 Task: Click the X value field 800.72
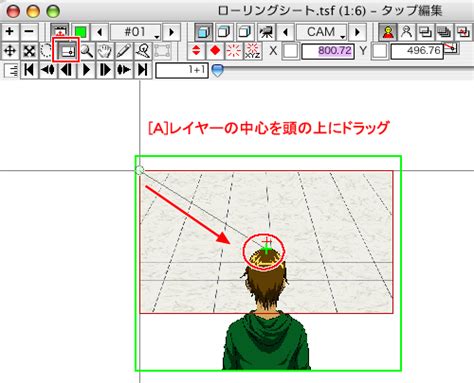click(328, 51)
